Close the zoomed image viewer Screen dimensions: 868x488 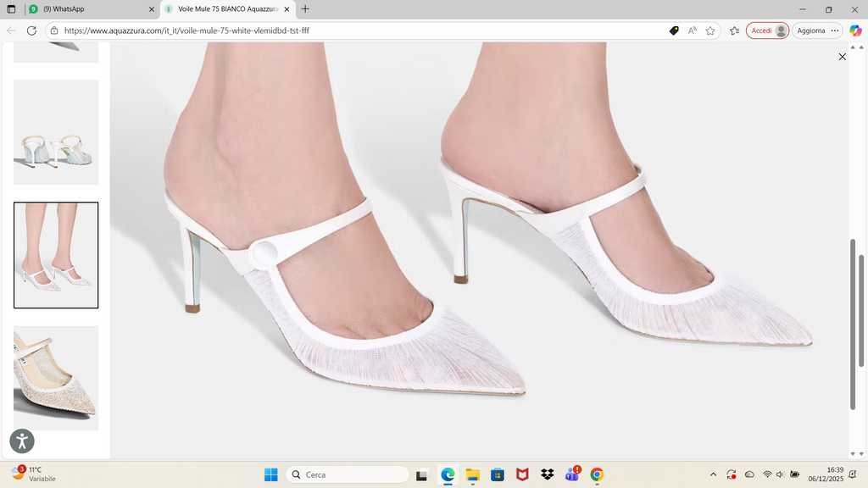(x=842, y=57)
